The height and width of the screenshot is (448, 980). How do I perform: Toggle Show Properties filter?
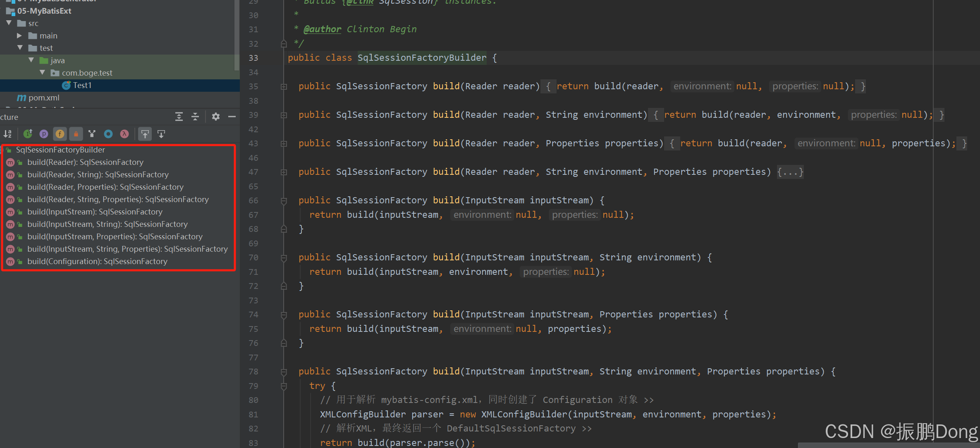click(44, 134)
